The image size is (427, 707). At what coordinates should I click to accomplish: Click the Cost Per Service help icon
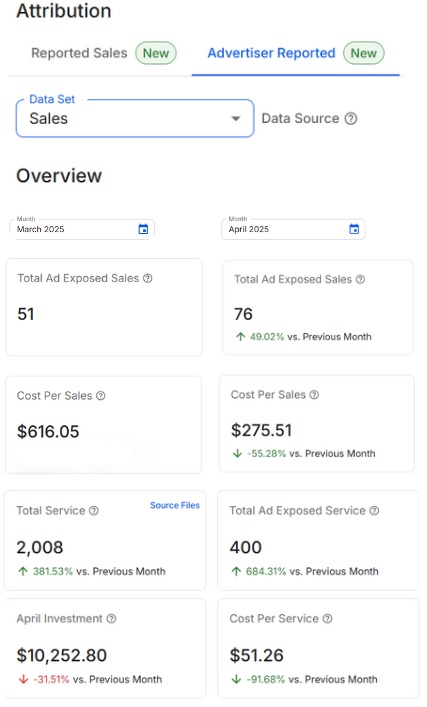pos(328,619)
